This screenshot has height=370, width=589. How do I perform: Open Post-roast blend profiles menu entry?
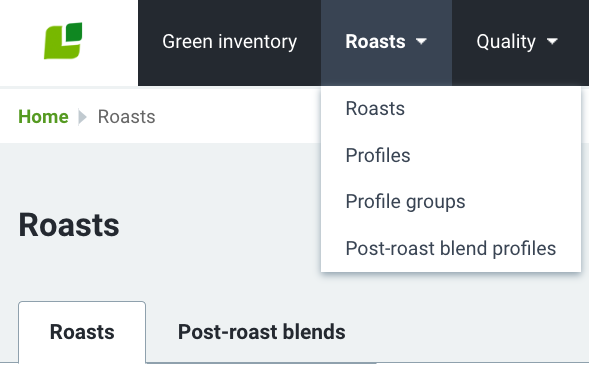(451, 248)
